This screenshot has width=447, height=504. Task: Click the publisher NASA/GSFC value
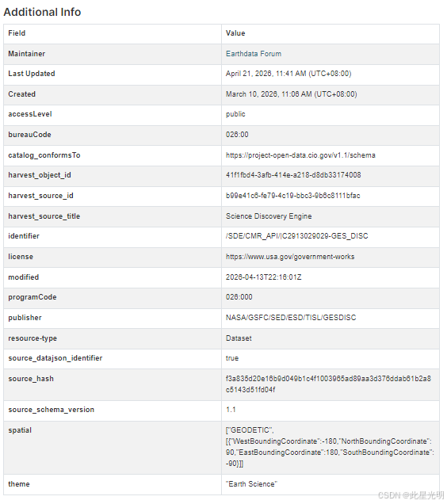click(291, 318)
